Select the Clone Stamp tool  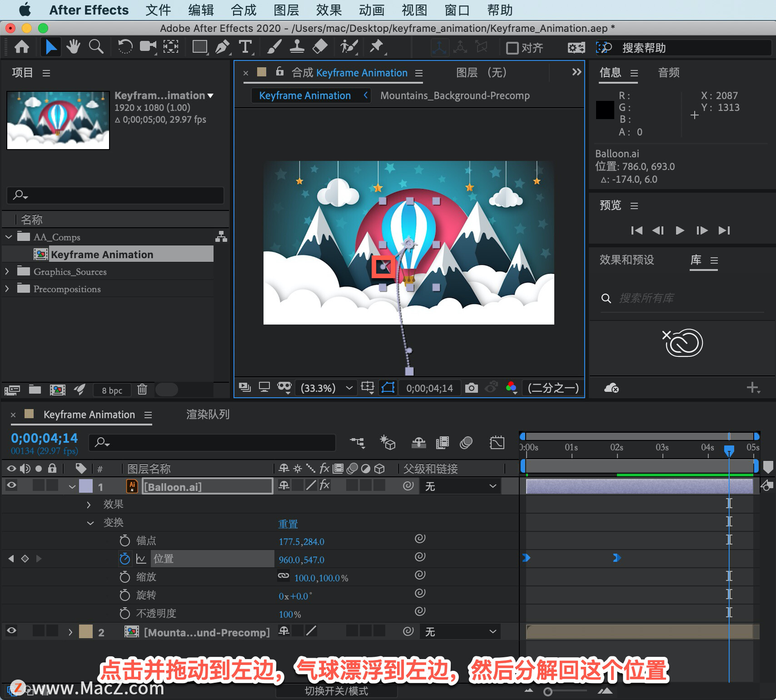[x=297, y=47]
